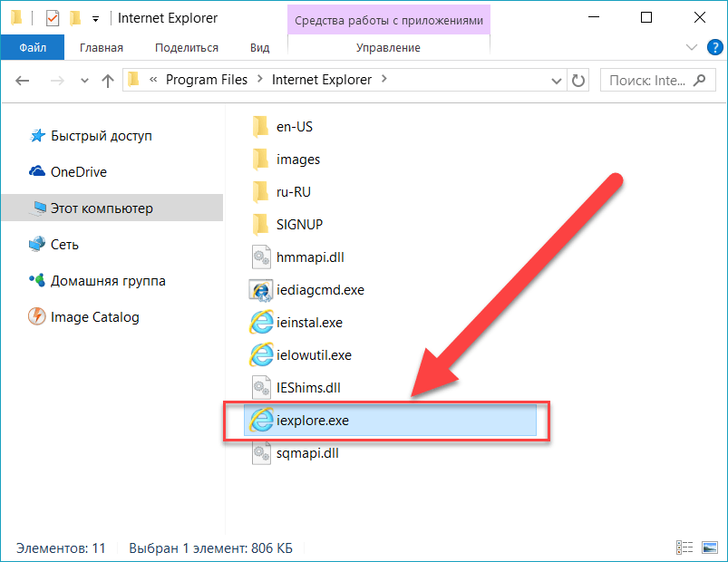Click the search box Поиск field

click(658, 81)
